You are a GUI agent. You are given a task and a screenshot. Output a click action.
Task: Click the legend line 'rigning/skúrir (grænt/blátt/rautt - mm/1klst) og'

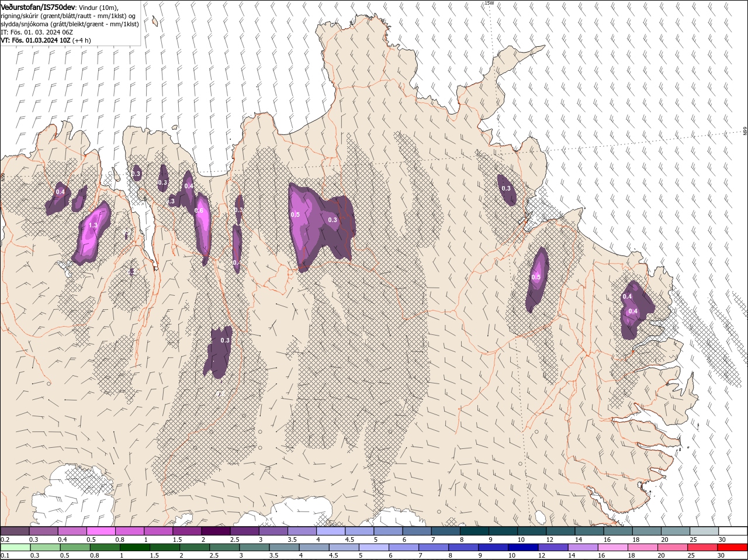coord(68,16)
